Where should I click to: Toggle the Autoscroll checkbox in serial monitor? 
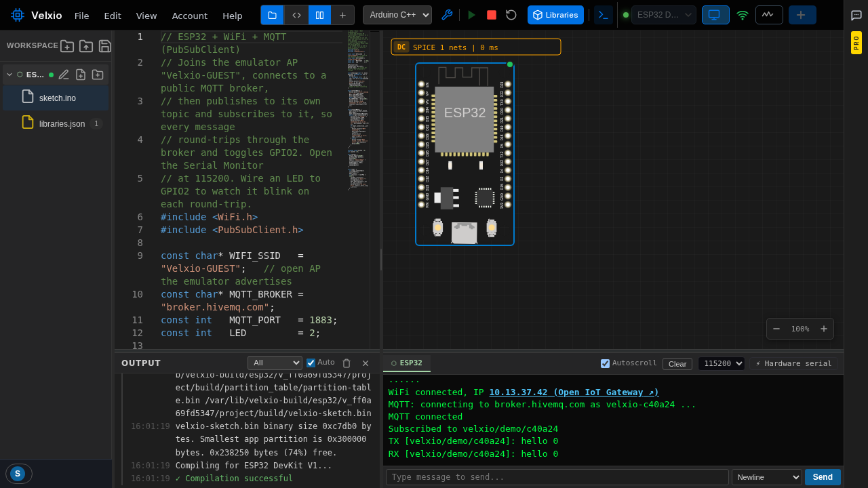[x=605, y=363]
